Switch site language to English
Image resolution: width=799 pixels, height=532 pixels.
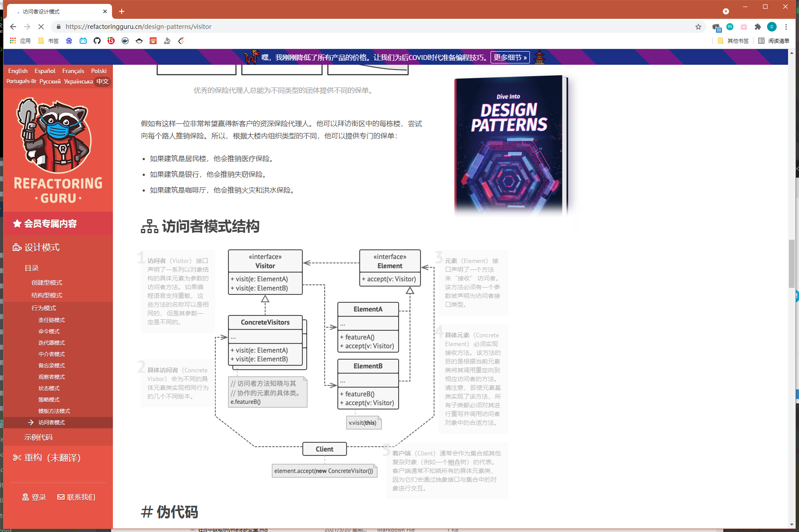(x=18, y=71)
